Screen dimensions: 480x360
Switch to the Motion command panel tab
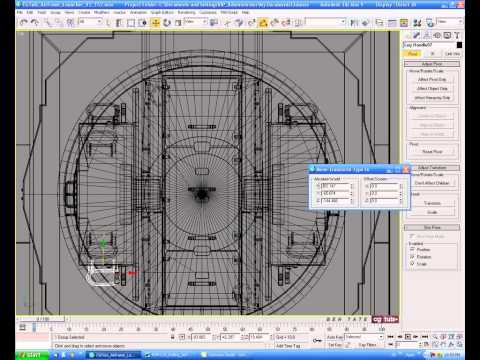click(x=437, y=35)
